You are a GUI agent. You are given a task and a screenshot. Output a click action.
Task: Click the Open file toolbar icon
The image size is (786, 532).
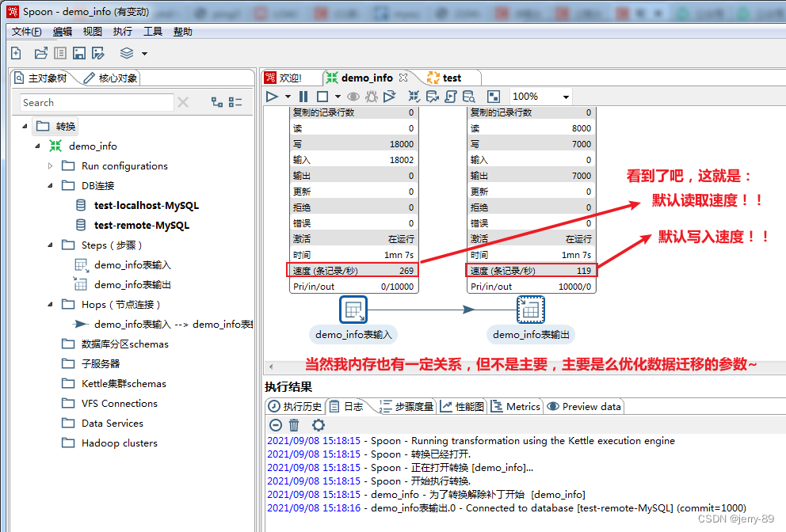(41, 53)
